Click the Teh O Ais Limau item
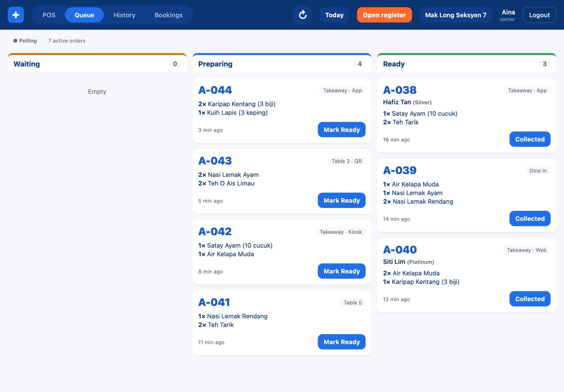 click(226, 183)
